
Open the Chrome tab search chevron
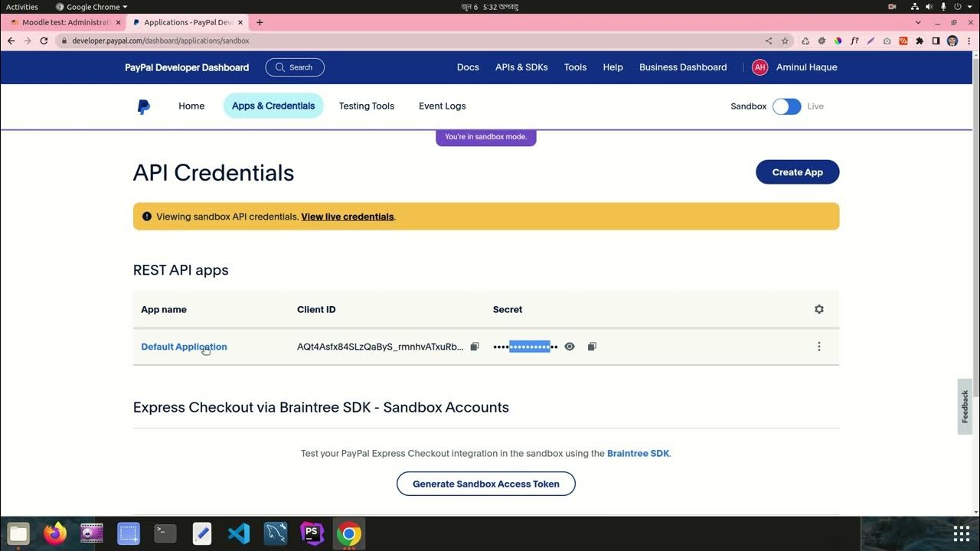point(918,22)
